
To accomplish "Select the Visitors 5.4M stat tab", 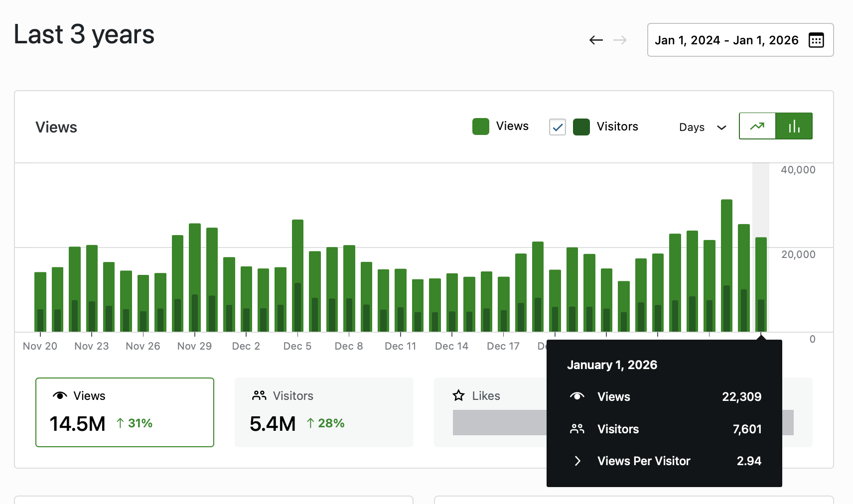I will tap(324, 412).
